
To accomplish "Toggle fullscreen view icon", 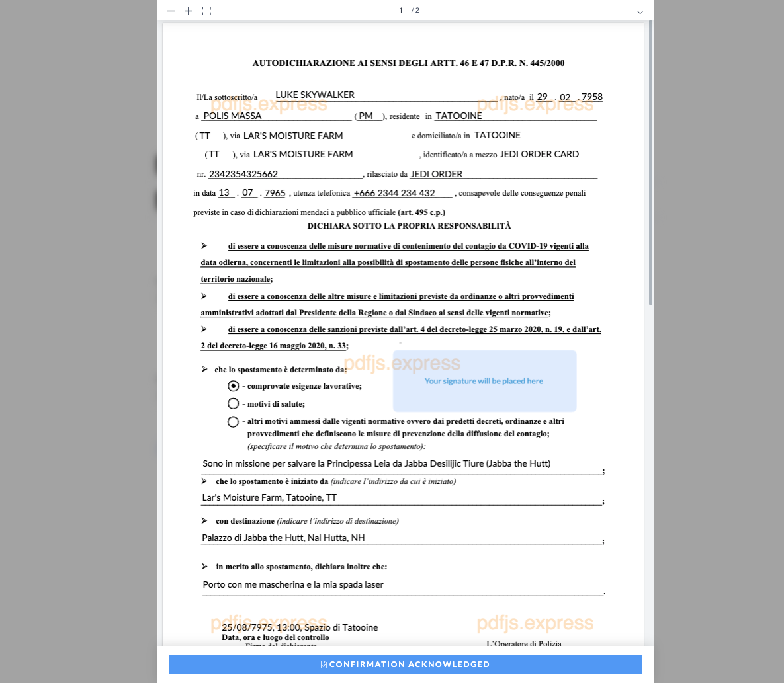I will pyautogui.click(x=206, y=11).
